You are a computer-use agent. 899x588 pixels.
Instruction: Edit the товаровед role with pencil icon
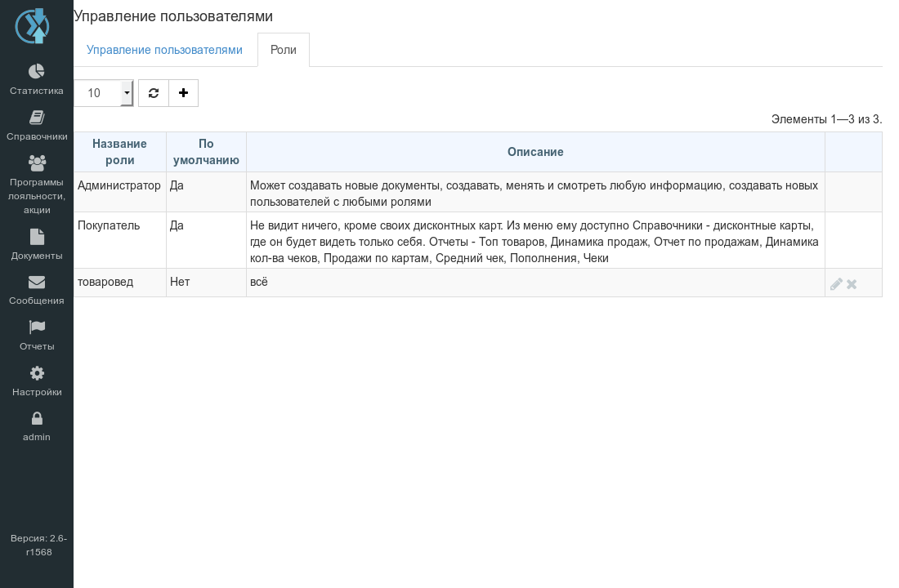tap(836, 283)
